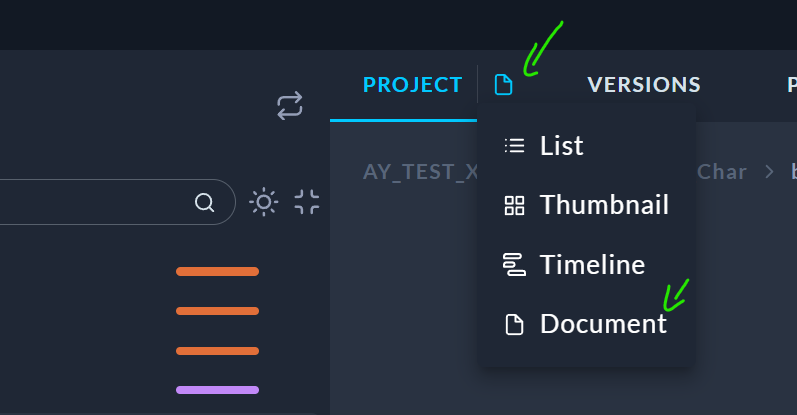Screen dimensions: 797x415
Task: Click the search magnifier icon
Action: (204, 203)
